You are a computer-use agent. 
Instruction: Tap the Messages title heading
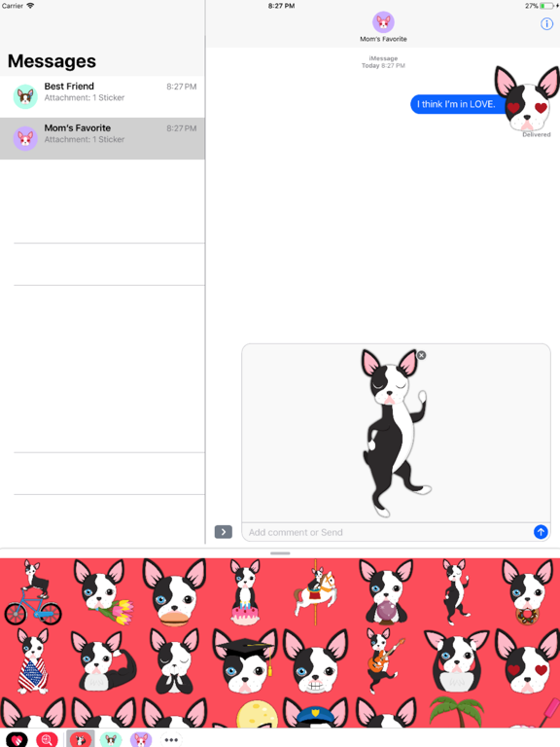click(x=52, y=61)
